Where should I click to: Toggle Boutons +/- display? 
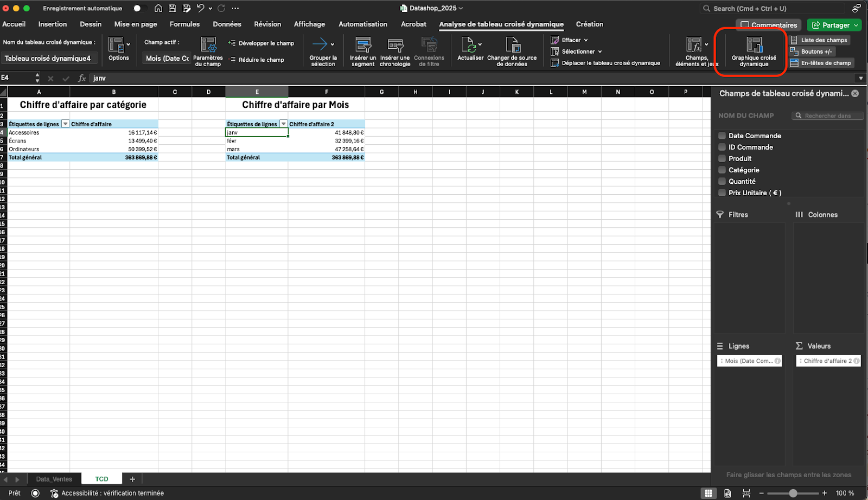click(x=812, y=52)
